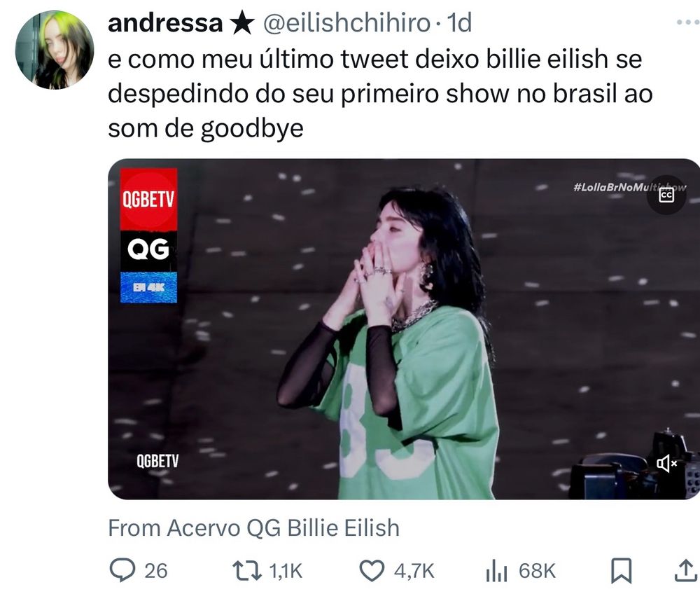
Task: Click the retweet arrows icon
Action: (247, 571)
